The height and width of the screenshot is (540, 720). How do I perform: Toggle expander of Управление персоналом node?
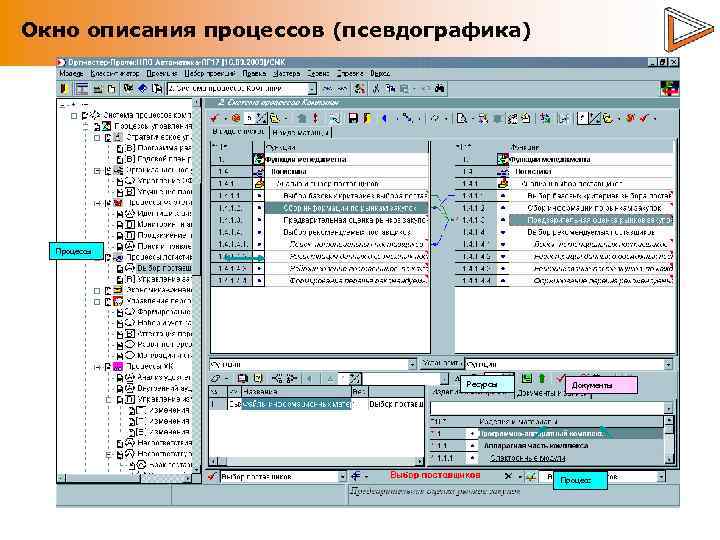[x=97, y=302]
